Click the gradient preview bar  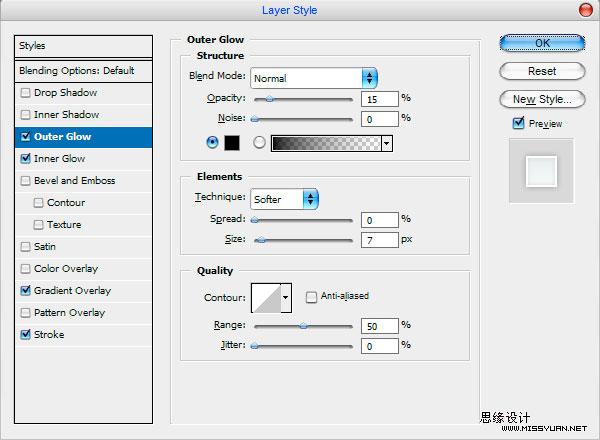tap(326, 143)
